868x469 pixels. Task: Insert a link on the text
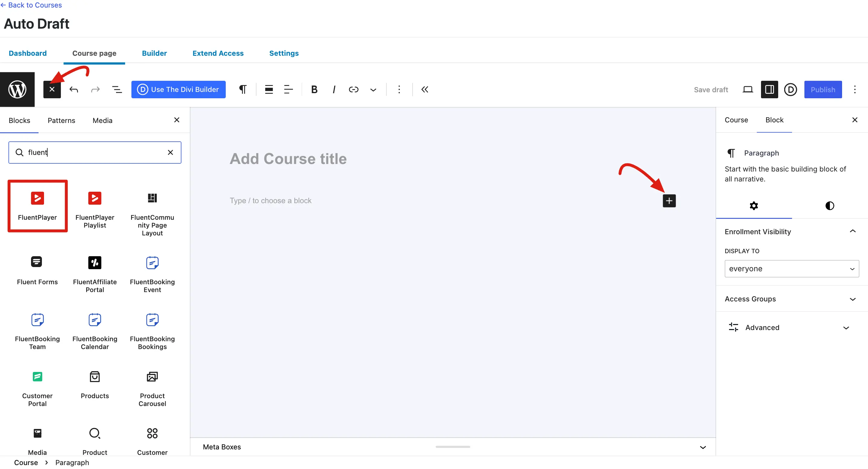pos(354,89)
